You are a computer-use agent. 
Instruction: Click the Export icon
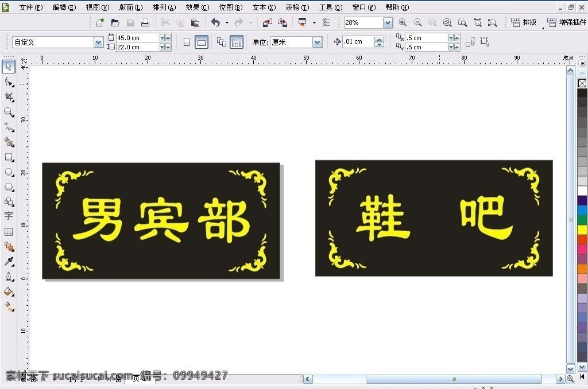[x=283, y=23]
